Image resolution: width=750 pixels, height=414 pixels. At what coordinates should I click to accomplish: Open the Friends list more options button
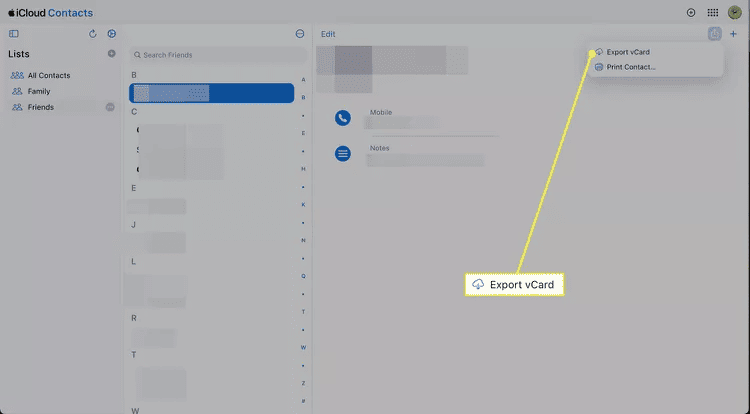click(110, 107)
